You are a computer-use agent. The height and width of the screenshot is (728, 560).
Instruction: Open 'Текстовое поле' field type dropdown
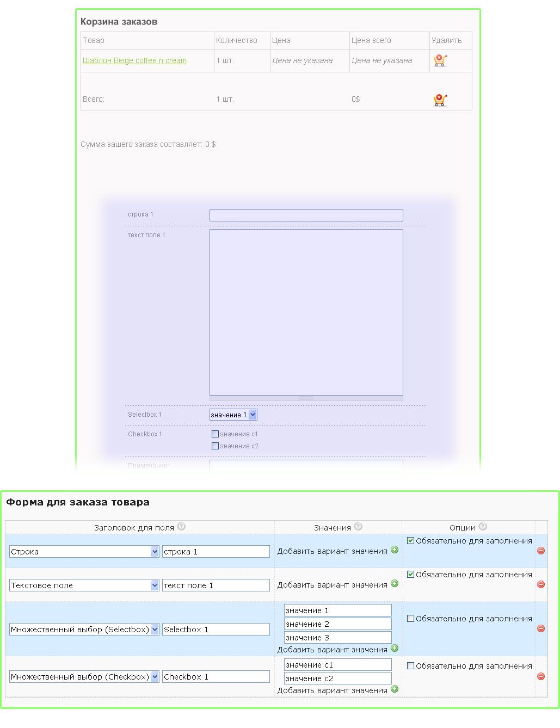pos(155,585)
